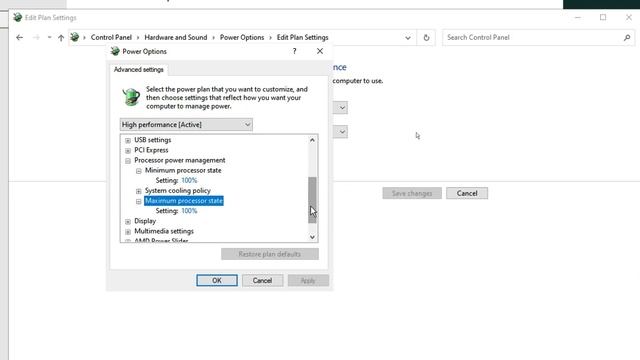Click the help question mark button
Image resolution: width=640 pixels, height=360 pixels.
(x=294, y=51)
